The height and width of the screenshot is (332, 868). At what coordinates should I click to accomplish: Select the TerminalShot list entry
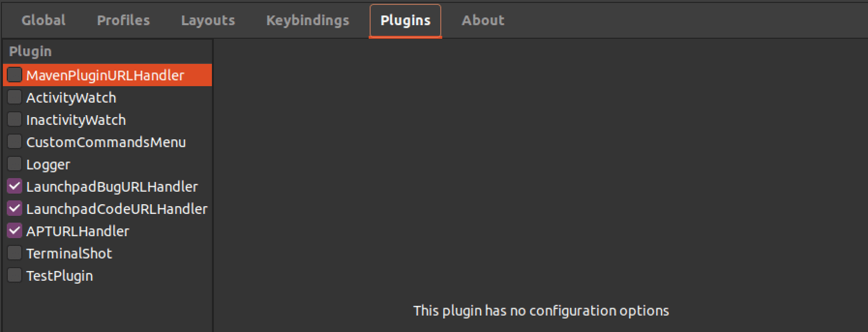pos(69,253)
